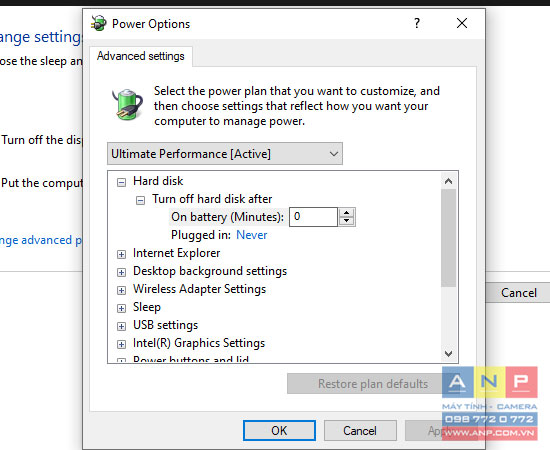
Task: Select the Advanced settings tab
Action: [141, 56]
